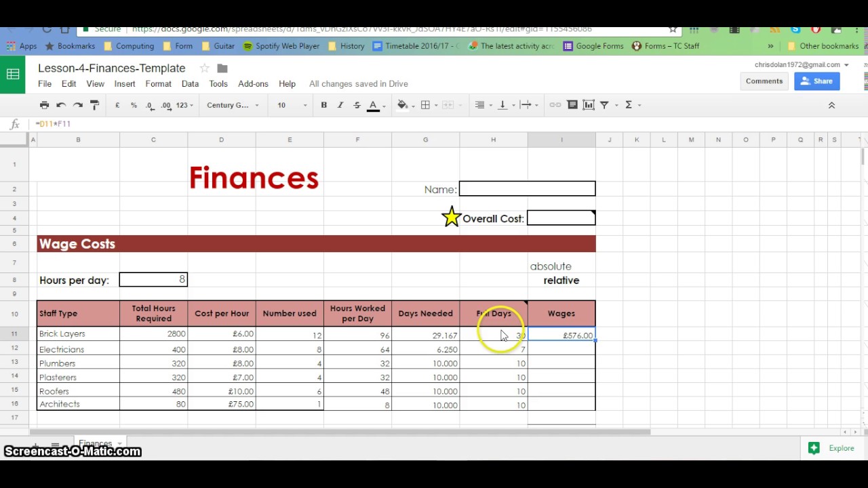
Task: Click the Insert link icon
Action: point(555,105)
